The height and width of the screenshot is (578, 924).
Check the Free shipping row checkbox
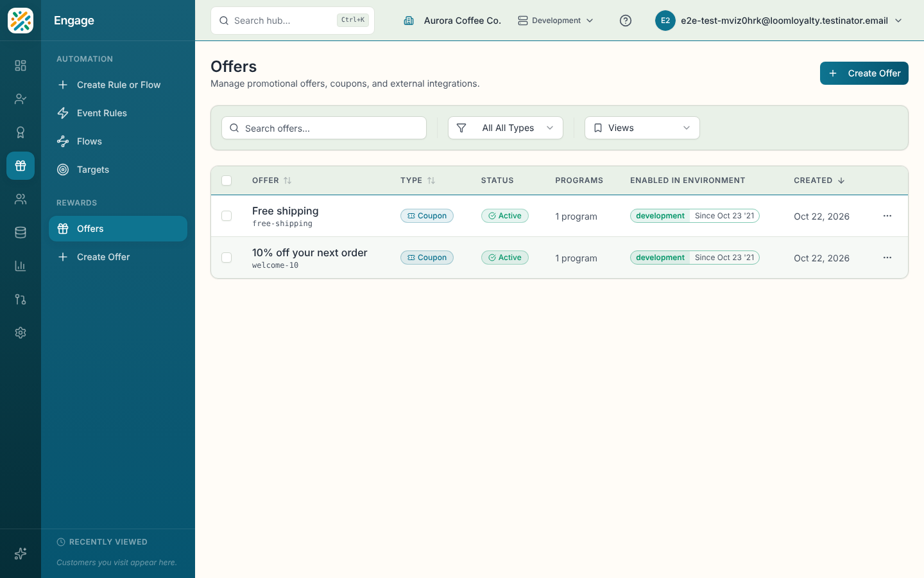(227, 216)
